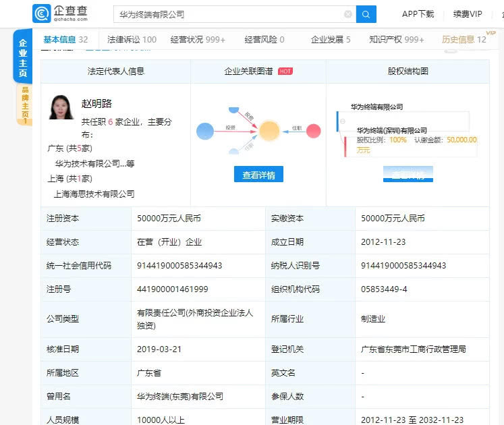Click 注册号 value 441900001461999
504x425 pixels.
coord(173,289)
